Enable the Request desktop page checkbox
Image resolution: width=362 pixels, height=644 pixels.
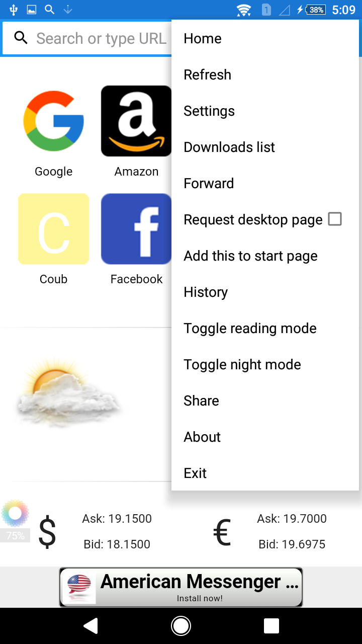335,219
